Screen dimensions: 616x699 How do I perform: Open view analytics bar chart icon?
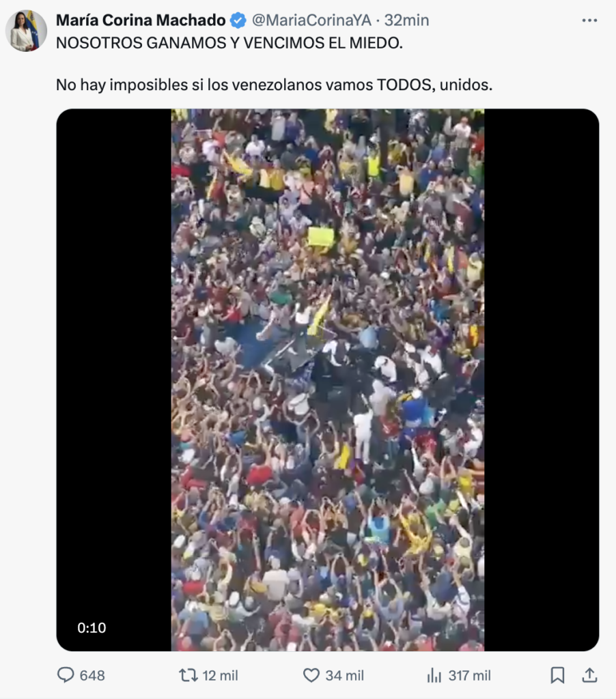pyautogui.click(x=434, y=675)
